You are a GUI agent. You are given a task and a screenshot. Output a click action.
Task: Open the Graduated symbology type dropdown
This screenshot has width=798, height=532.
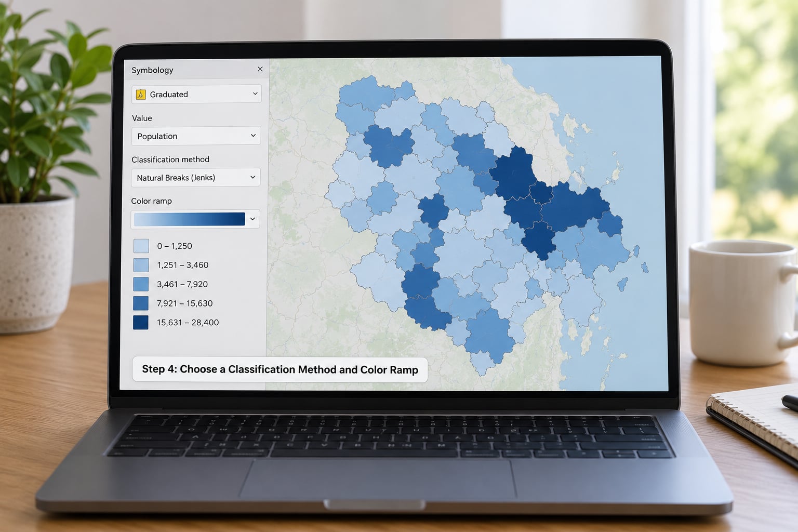coord(196,94)
